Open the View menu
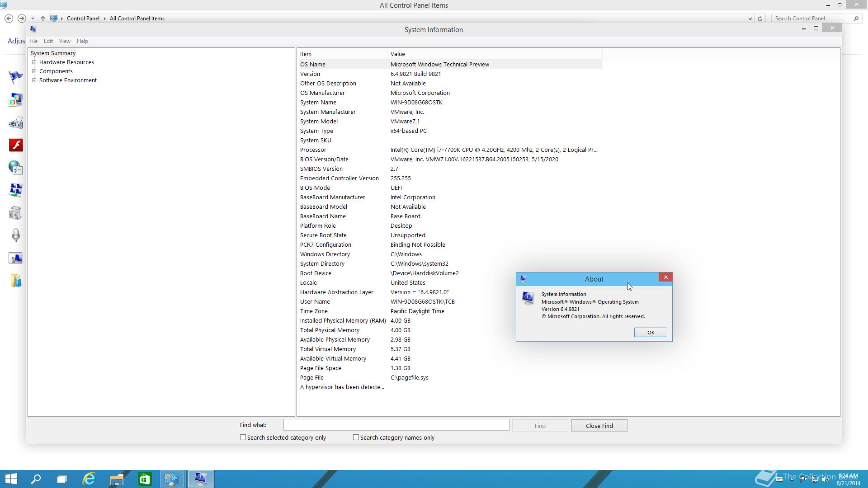Image resolution: width=868 pixels, height=488 pixels. (65, 41)
